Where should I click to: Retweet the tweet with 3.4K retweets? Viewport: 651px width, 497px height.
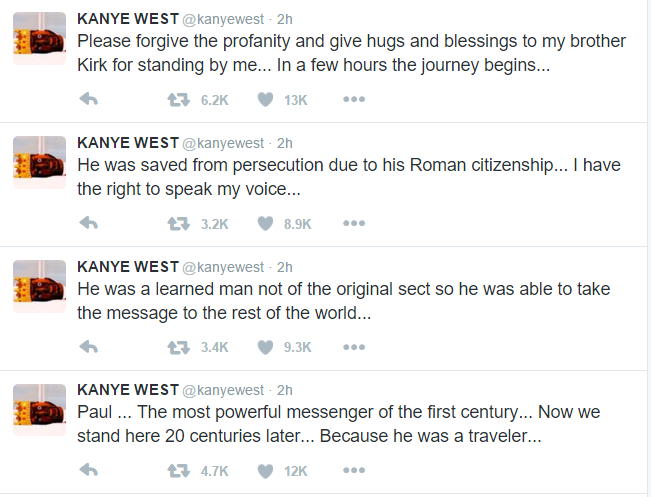click(180, 347)
